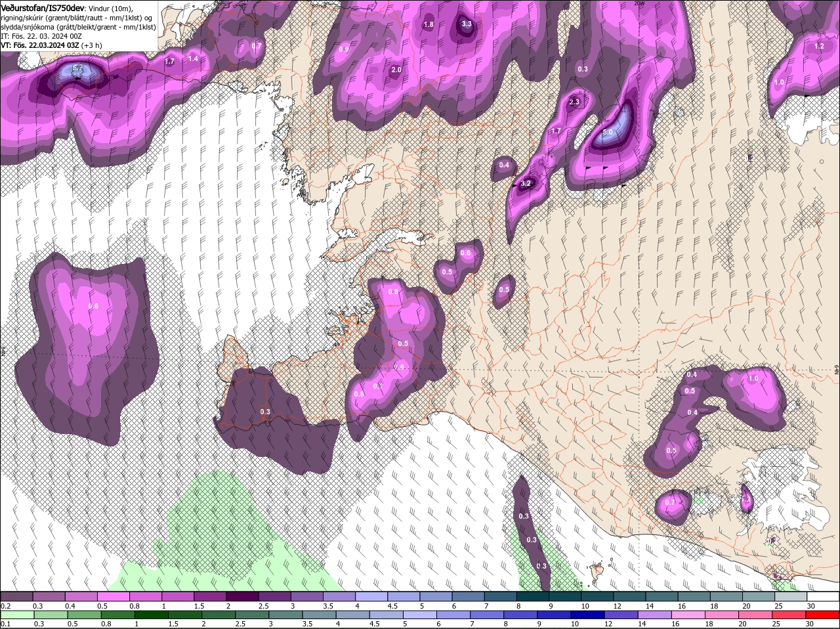Click the 0.1 label in the lower legend

pos(6,624)
